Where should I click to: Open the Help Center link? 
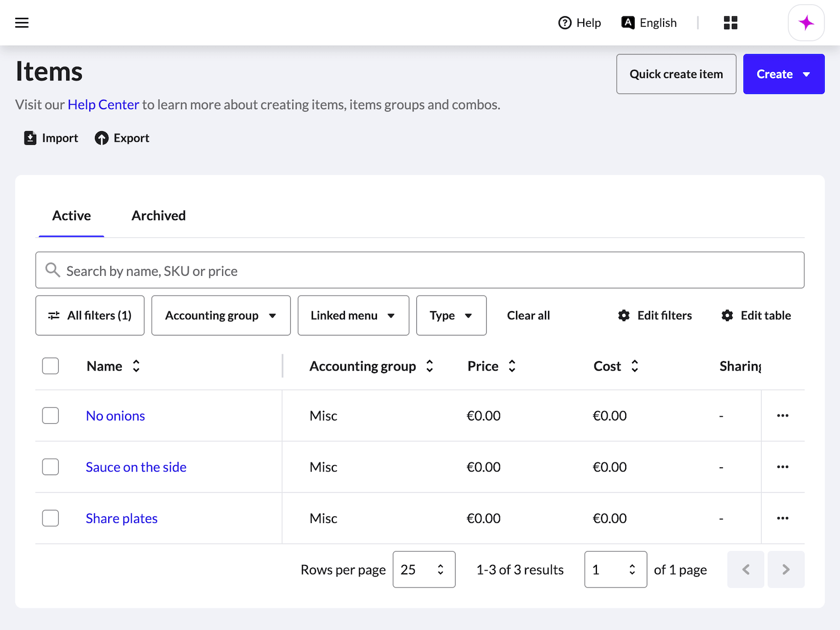103,104
